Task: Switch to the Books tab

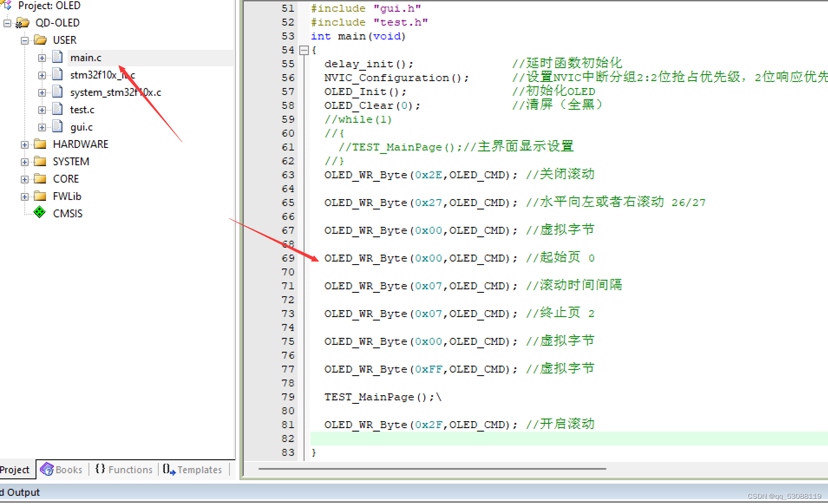Action: [x=61, y=469]
